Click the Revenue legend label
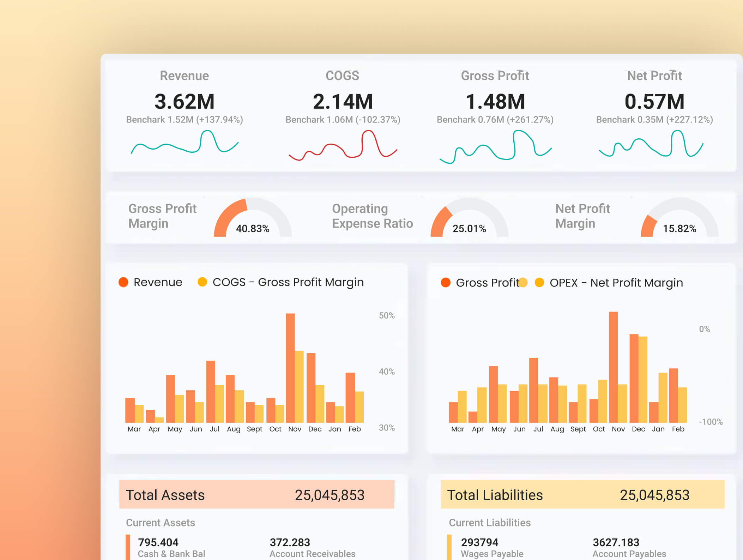The image size is (743, 560). tap(158, 282)
